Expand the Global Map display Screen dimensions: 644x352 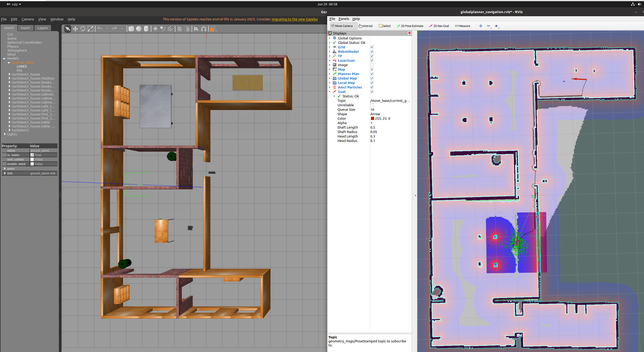point(330,78)
